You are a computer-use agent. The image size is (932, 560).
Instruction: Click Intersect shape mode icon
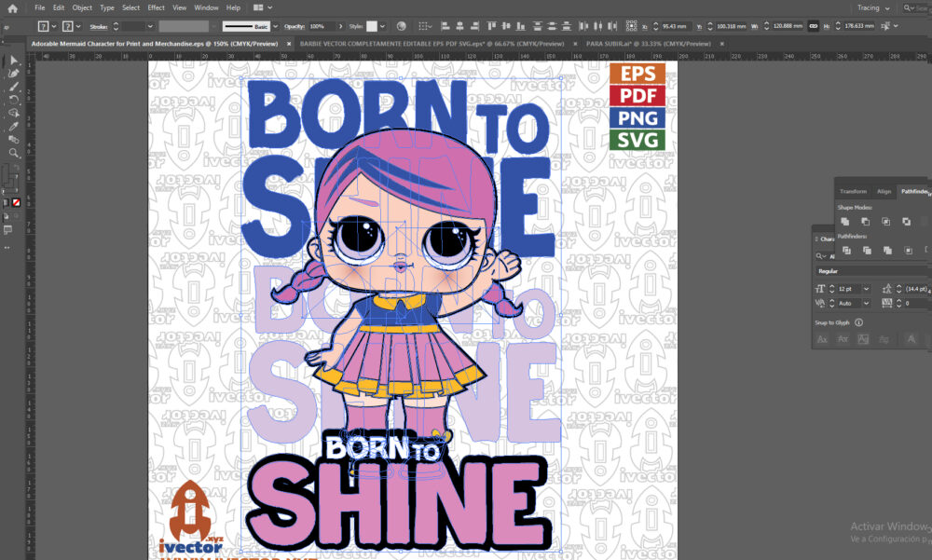(885, 222)
